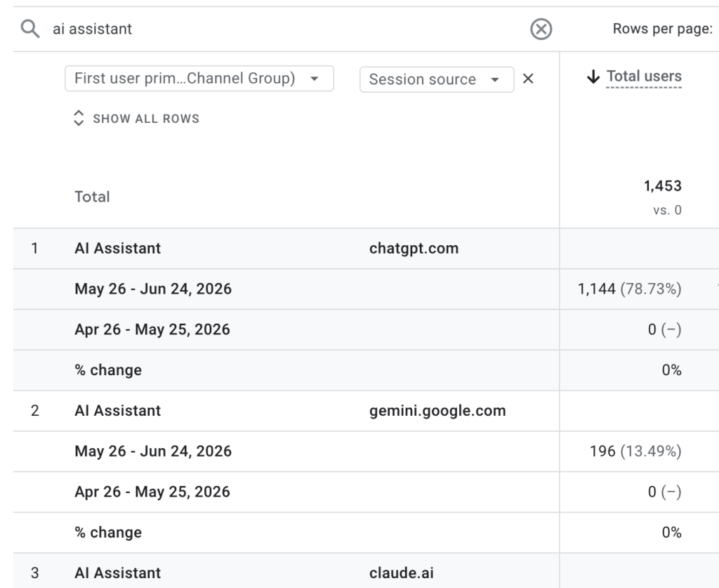This screenshot has height=588, width=719.
Task: Click % change label under chatgpt.com
Action: pyautogui.click(x=108, y=370)
